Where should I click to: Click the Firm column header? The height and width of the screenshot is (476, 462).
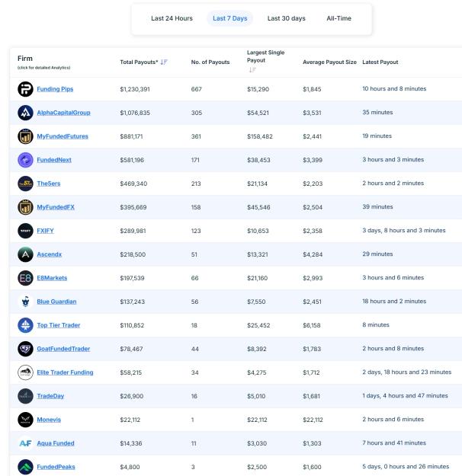(25, 59)
